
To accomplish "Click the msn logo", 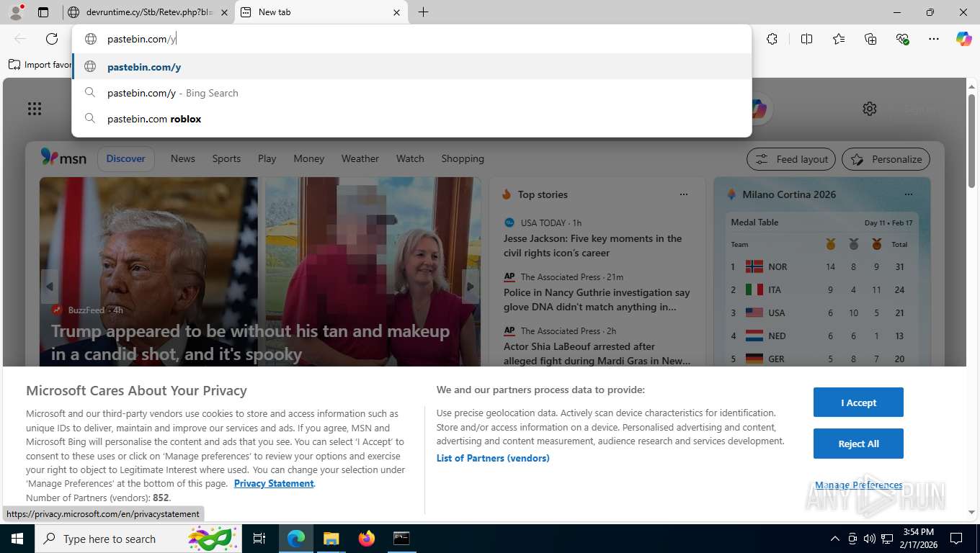I will (x=63, y=158).
